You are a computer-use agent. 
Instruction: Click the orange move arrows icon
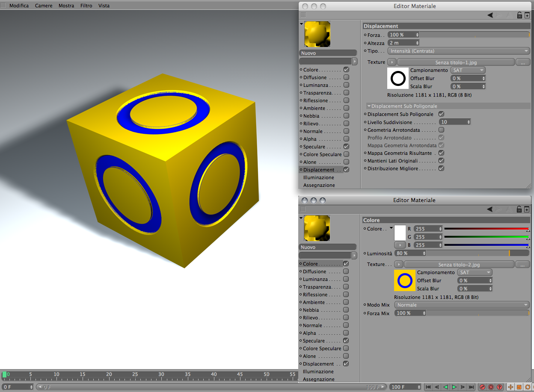[x=510, y=387]
